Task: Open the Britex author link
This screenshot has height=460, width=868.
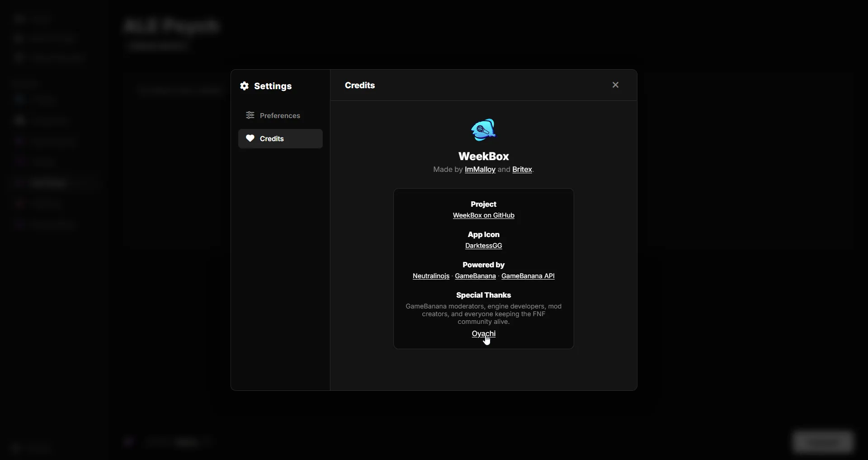Action: (x=522, y=170)
